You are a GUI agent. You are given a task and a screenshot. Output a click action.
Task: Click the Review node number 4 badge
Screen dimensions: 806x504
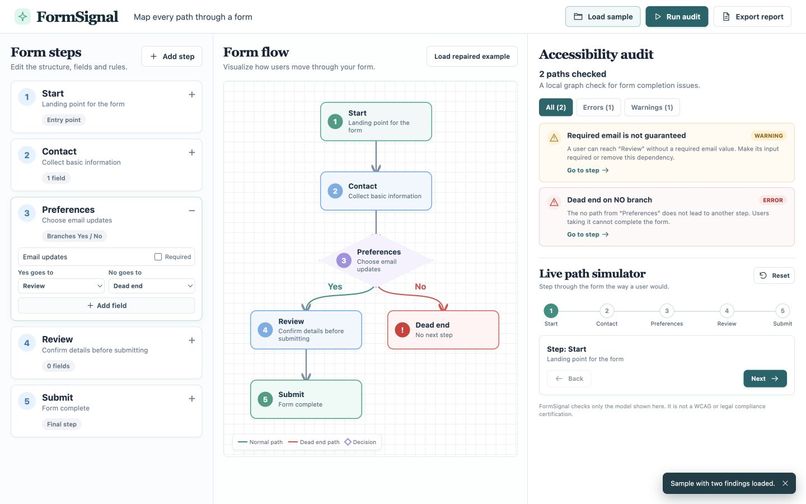pos(265,330)
